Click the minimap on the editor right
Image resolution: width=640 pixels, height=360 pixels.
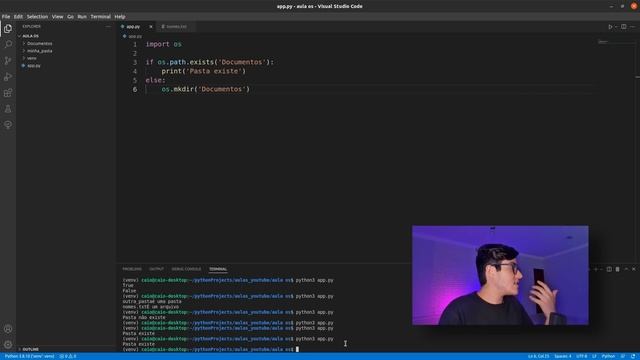pos(616,42)
